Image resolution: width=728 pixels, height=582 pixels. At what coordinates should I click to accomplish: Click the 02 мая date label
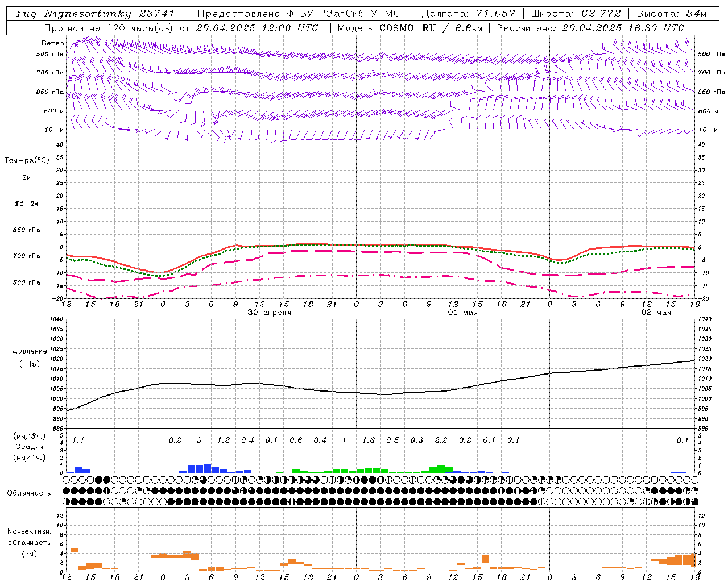[x=656, y=312]
